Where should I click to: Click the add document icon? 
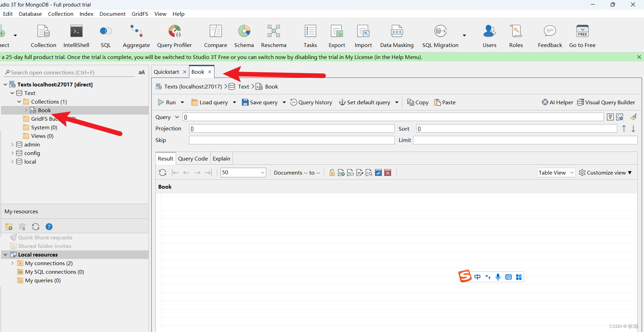point(341,173)
